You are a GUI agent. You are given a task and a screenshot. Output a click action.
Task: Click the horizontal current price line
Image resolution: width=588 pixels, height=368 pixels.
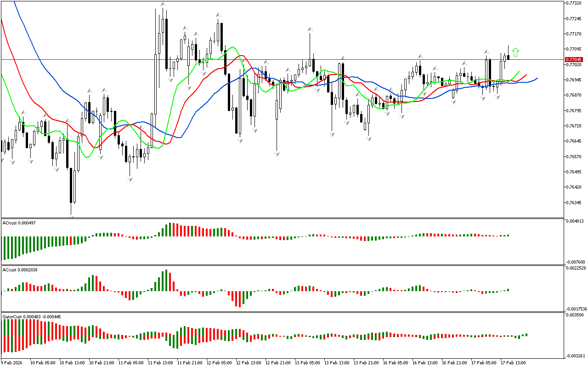[276, 59]
